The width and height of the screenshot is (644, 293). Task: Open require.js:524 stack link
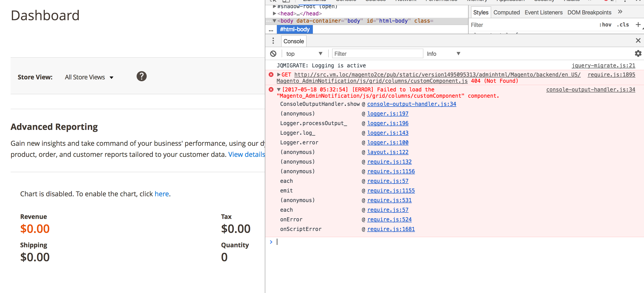[389, 219]
